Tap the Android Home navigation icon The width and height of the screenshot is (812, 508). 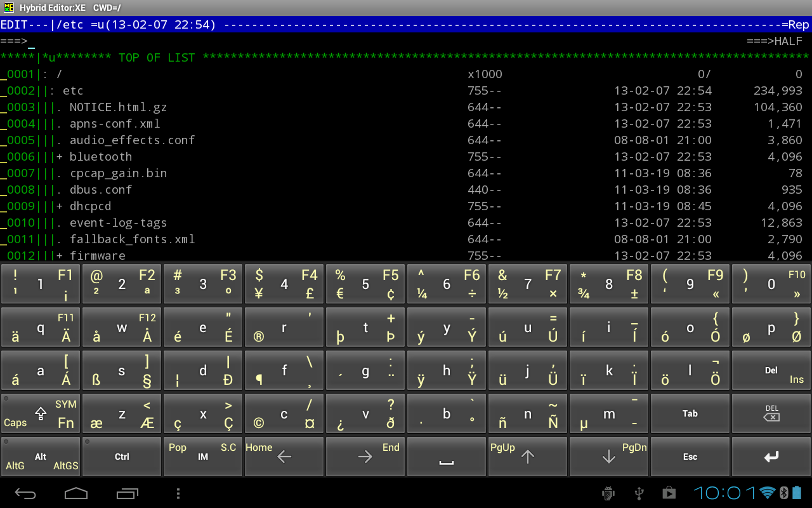pos(76,493)
